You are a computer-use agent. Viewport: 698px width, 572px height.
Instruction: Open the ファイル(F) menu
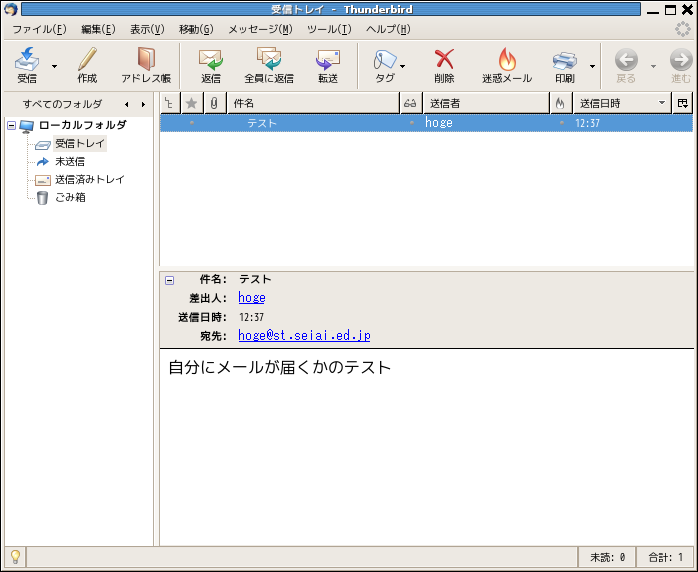point(40,29)
